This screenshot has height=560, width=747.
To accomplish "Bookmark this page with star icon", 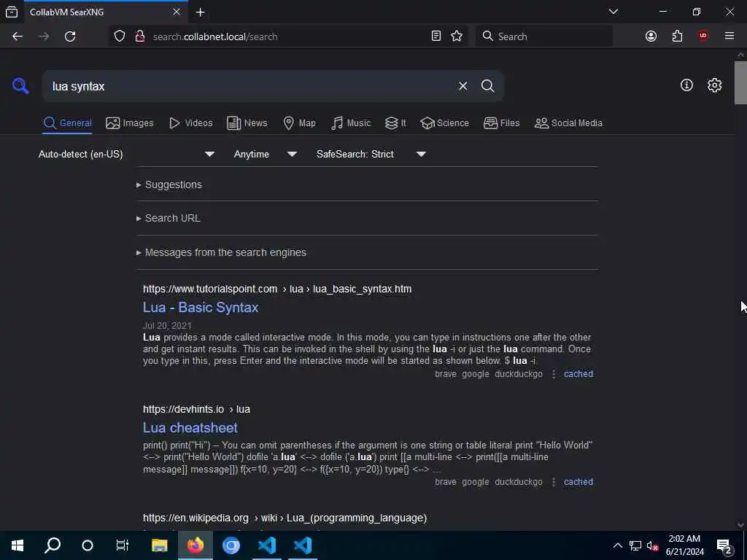I will tap(457, 36).
